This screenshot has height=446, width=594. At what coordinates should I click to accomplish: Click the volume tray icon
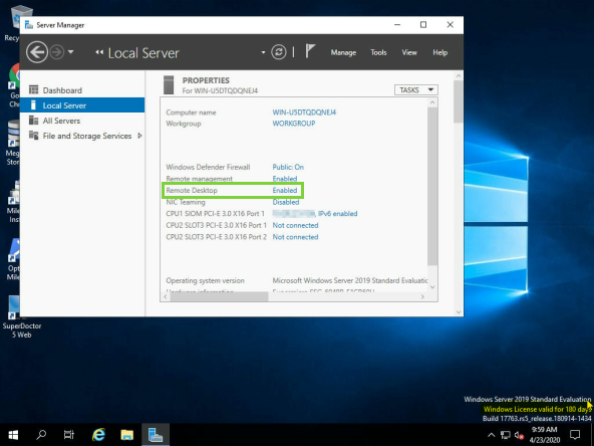tap(519, 435)
